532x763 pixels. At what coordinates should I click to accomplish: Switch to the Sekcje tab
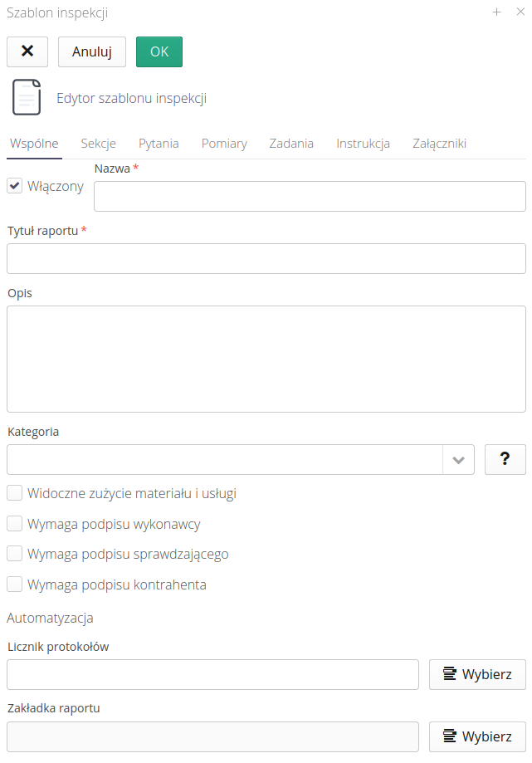(x=98, y=144)
